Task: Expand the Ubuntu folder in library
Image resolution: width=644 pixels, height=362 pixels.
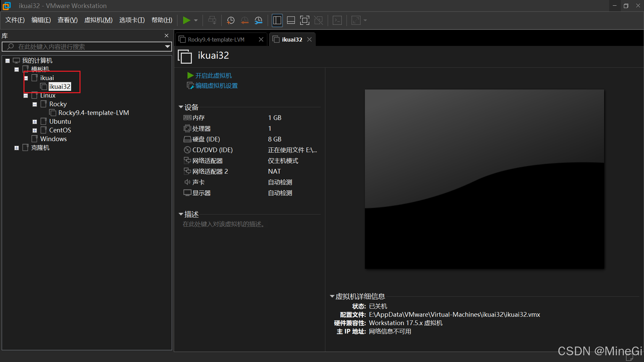Action: coord(35,122)
